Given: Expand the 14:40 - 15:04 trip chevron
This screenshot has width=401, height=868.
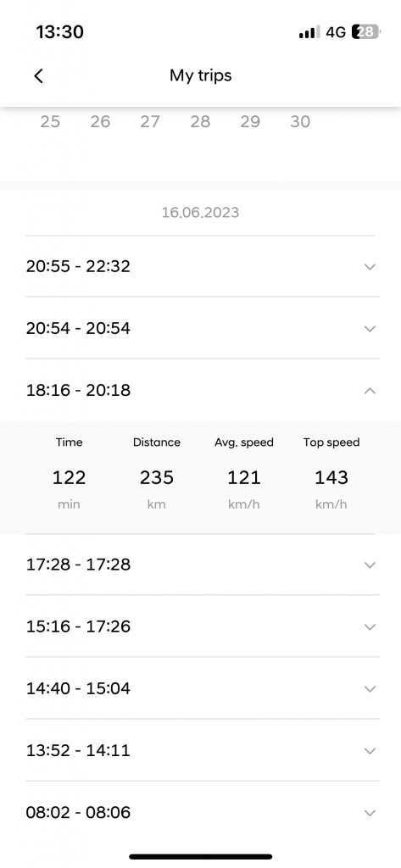Looking at the screenshot, I should (370, 688).
